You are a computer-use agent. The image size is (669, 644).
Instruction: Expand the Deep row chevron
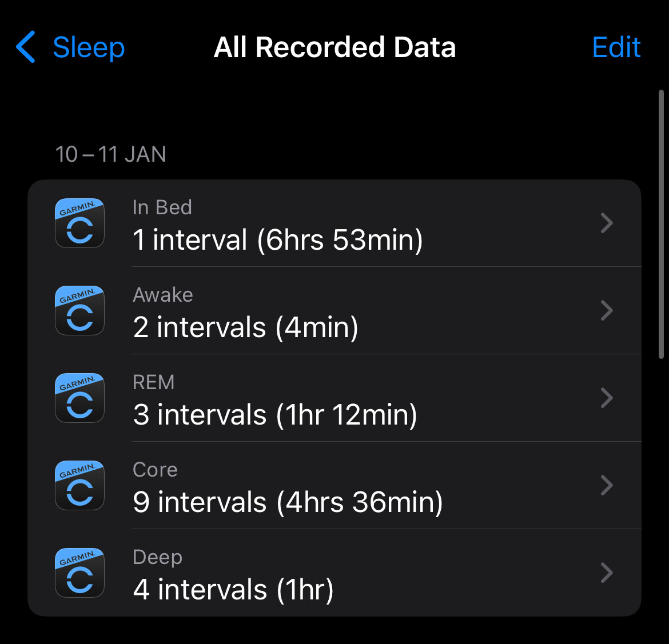point(607,573)
